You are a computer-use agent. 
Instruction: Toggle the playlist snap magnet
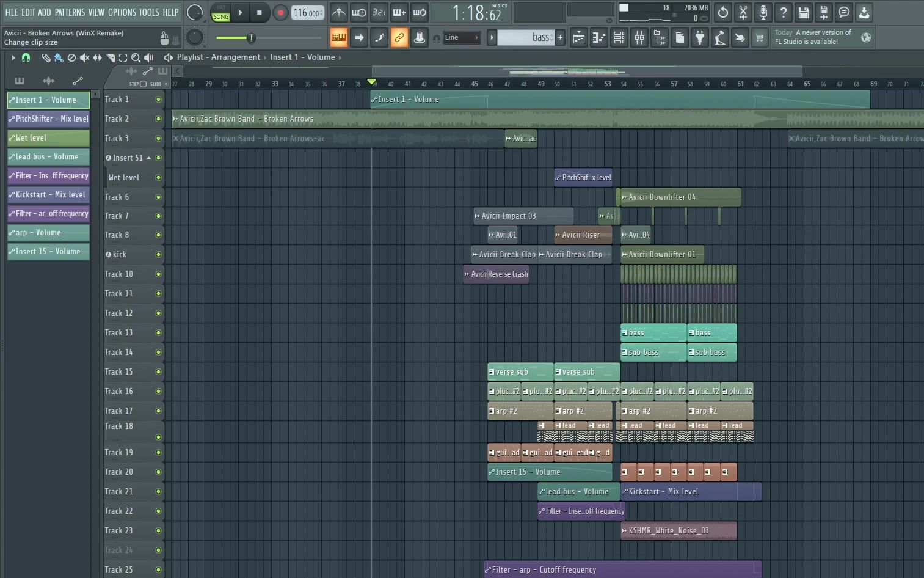click(26, 57)
